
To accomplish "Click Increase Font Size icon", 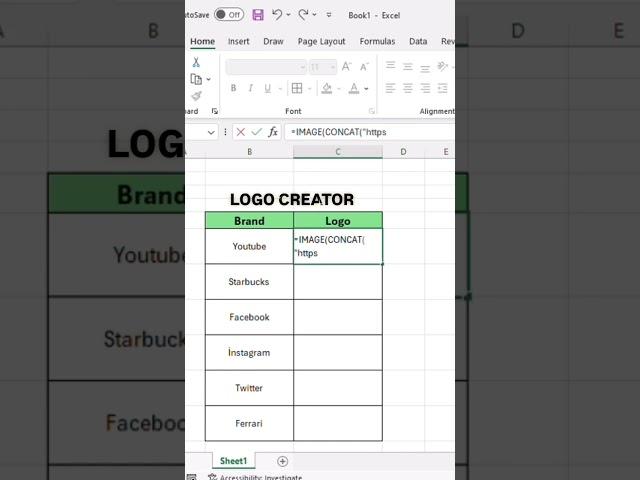I will click(x=347, y=66).
